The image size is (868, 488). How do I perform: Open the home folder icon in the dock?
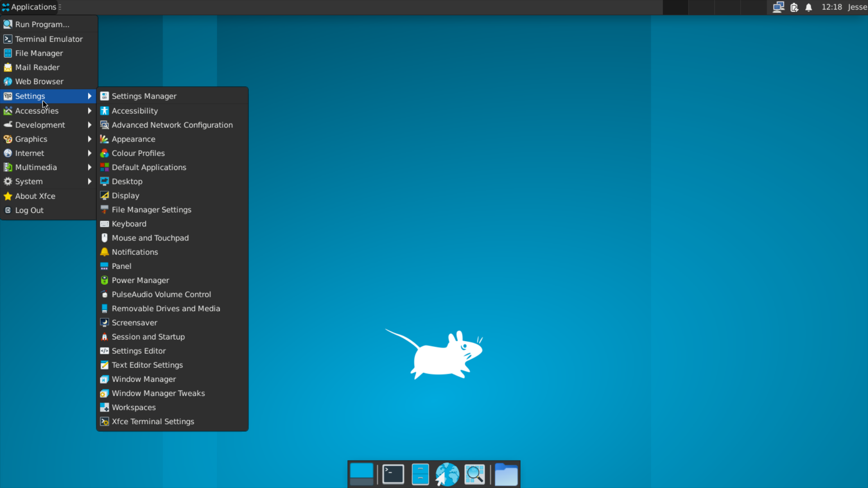[x=506, y=474]
